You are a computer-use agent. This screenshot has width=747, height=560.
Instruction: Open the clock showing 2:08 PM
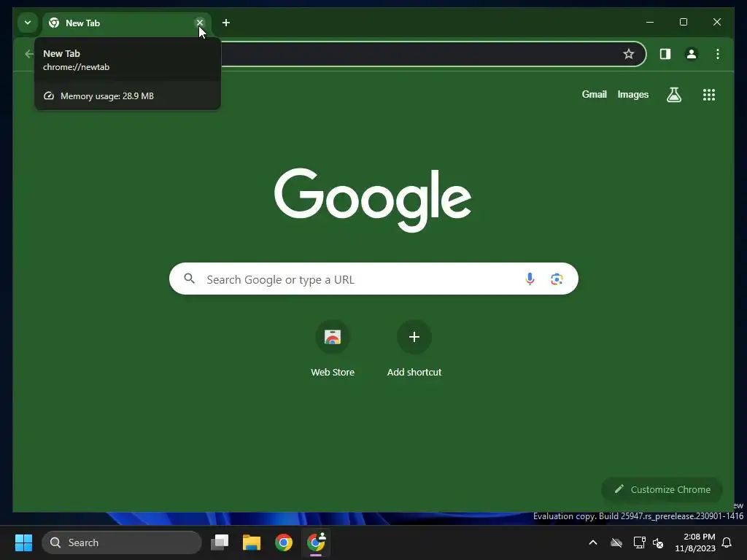click(x=695, y=542)
